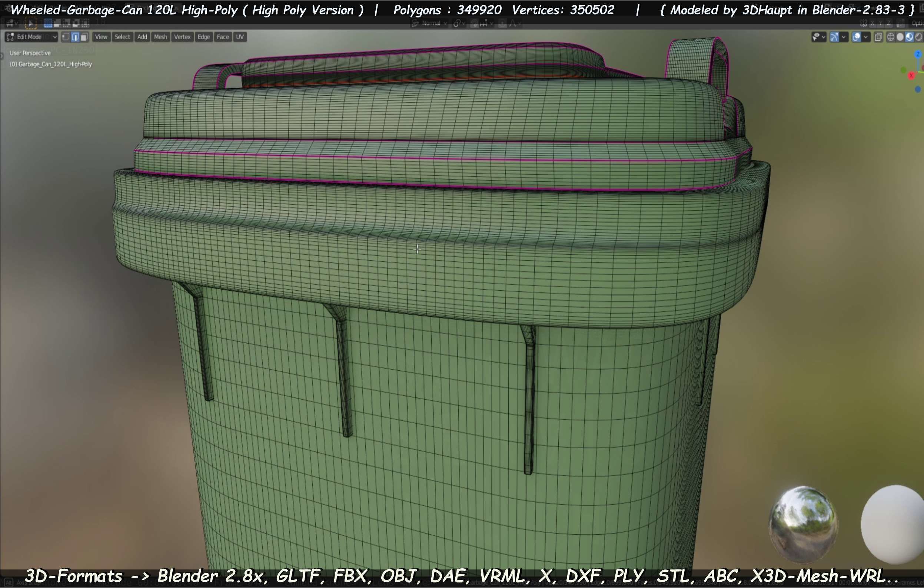Toggle Y axis mirror
The image size is (924, 588).
click(x=880, y=24)
